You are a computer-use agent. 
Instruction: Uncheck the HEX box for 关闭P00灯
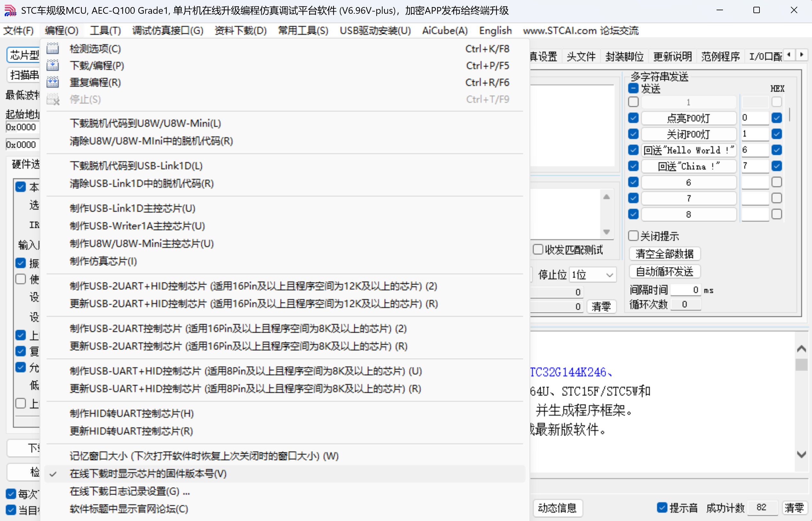pos(776,134)
